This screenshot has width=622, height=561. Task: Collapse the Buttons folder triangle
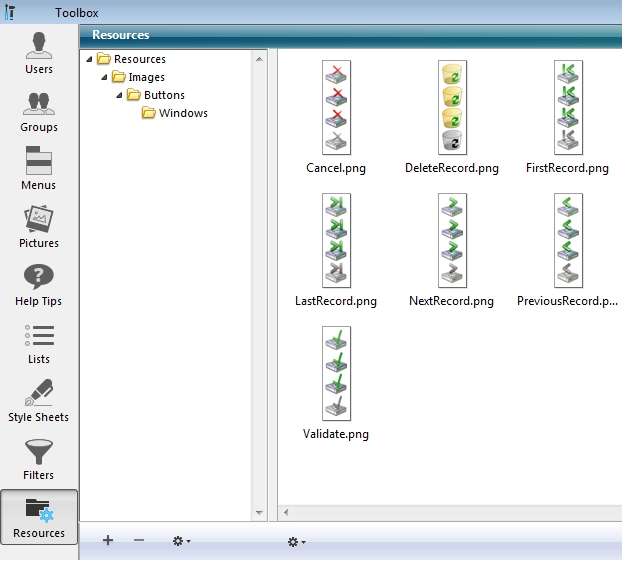[119, 95]
